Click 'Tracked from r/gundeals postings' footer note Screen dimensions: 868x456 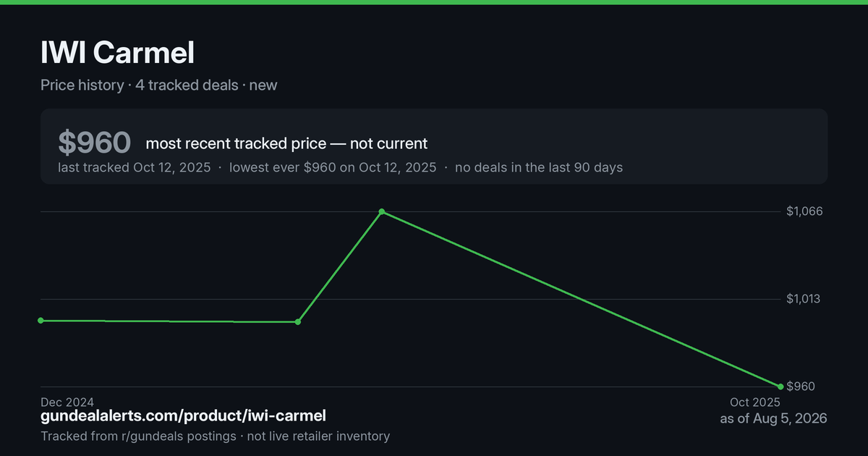(138, 436)
